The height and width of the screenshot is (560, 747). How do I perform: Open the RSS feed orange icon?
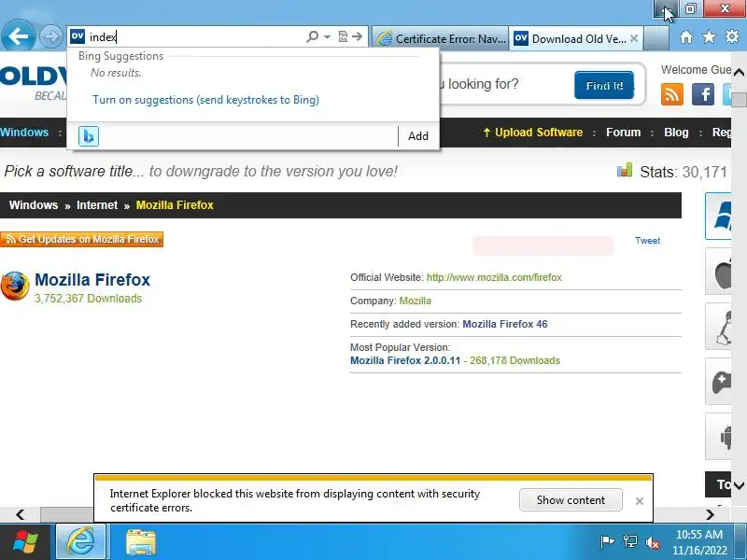672,94
